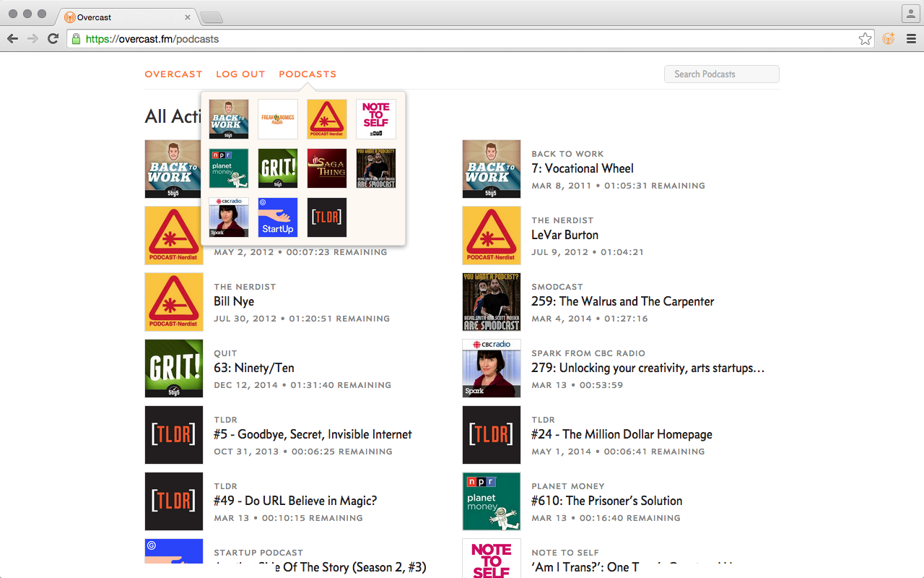Open TLDR in the podcasts popup
Viewport: 924px width, 578px height.
point(327,217)
